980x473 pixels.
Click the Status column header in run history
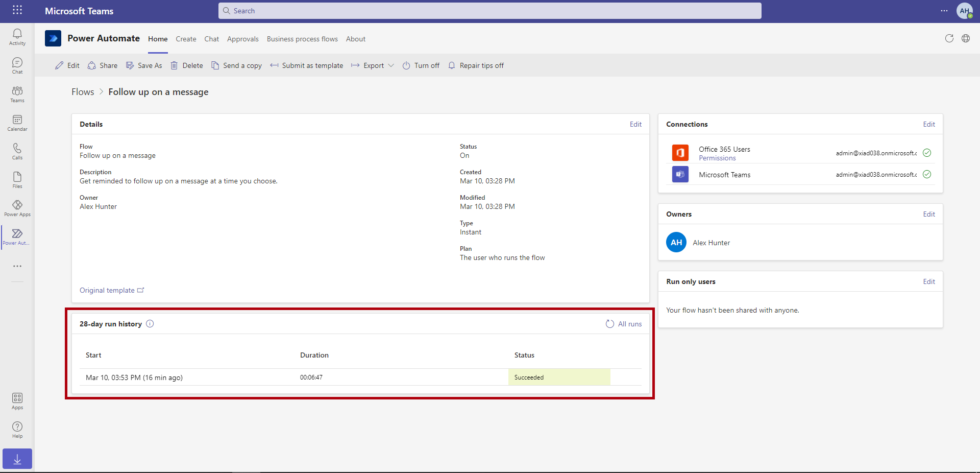pos(524,355)
